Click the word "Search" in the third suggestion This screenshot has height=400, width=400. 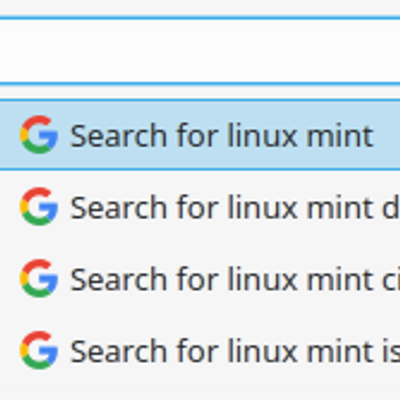click(x=119, y=279)
